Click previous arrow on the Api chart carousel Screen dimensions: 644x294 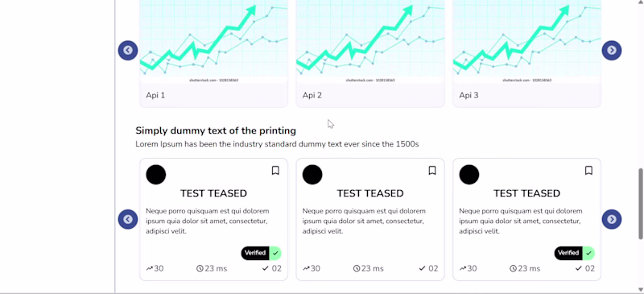click(x=128, y=50)
